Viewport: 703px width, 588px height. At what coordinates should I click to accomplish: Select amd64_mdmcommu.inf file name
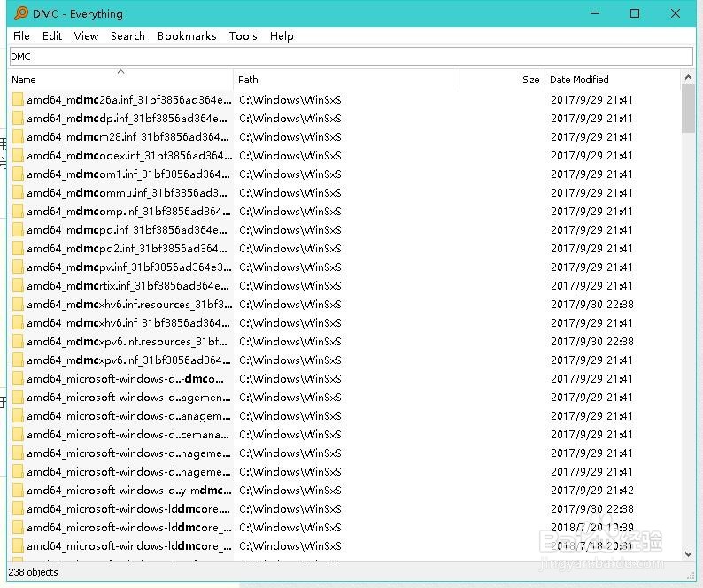coord(127,193)
